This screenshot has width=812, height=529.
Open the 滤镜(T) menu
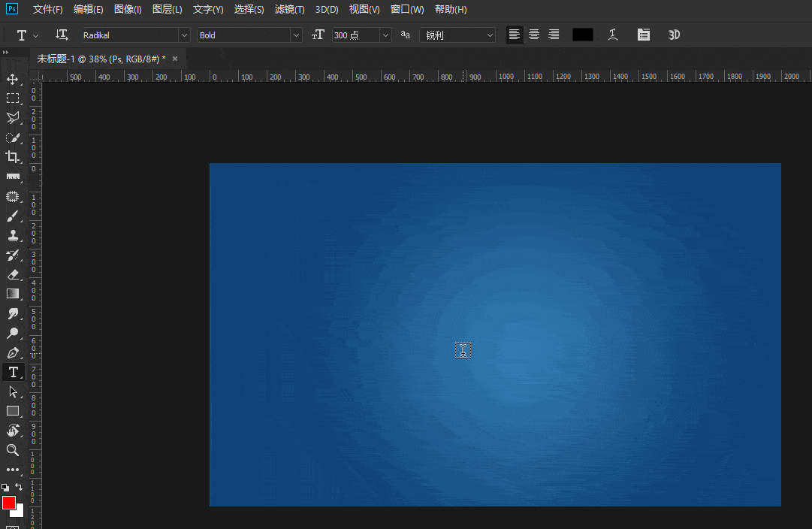pos(289,9)
